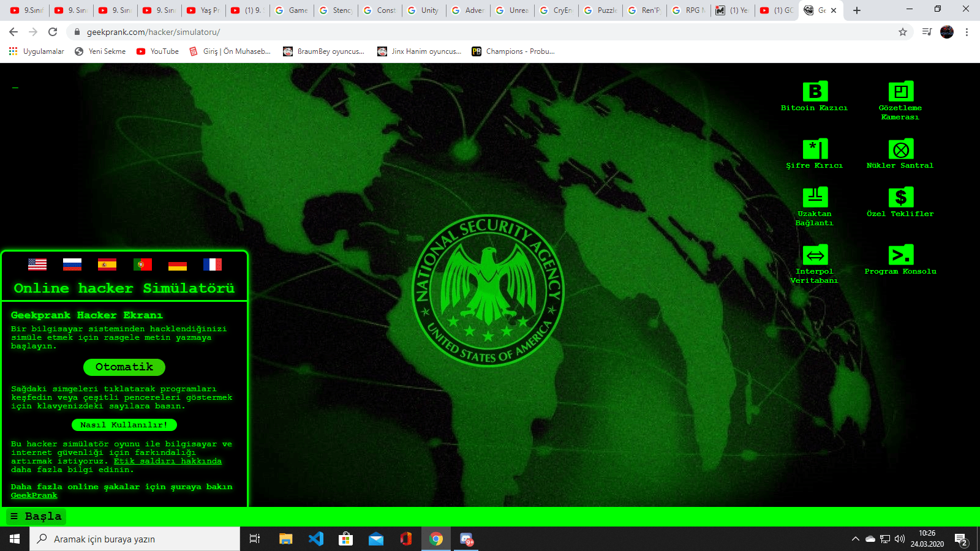The image size is (980, 551).
Task: Open the Giriş | Ön Muhaseb bookmark
Action: point(230,51)
